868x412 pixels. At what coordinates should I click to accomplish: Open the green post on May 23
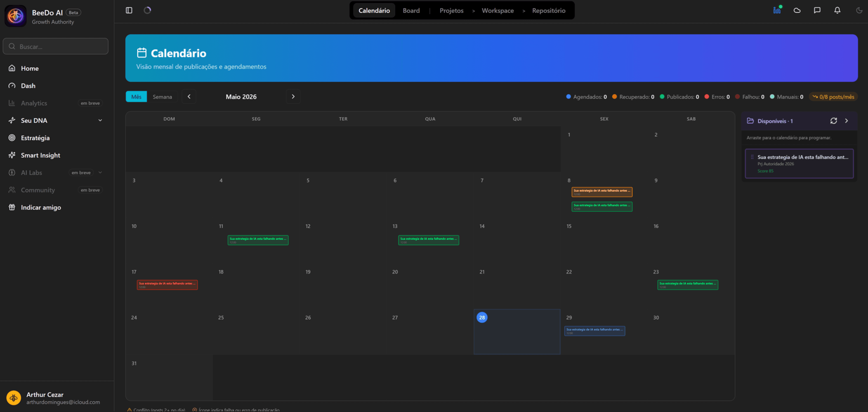(x=687, y=285)
